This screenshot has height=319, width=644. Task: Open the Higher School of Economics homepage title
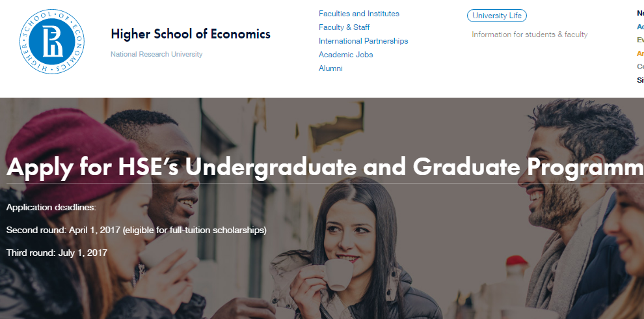pyautogui.click(x=191, y=34)
